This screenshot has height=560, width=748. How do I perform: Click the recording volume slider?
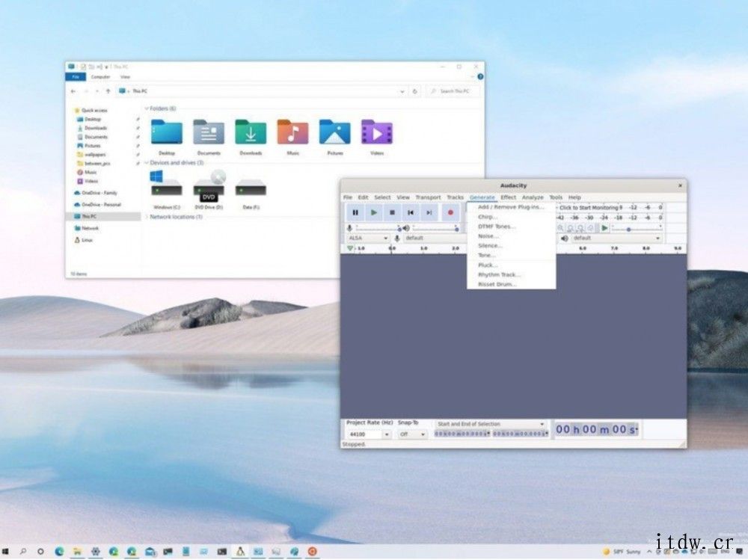[378, 229]
